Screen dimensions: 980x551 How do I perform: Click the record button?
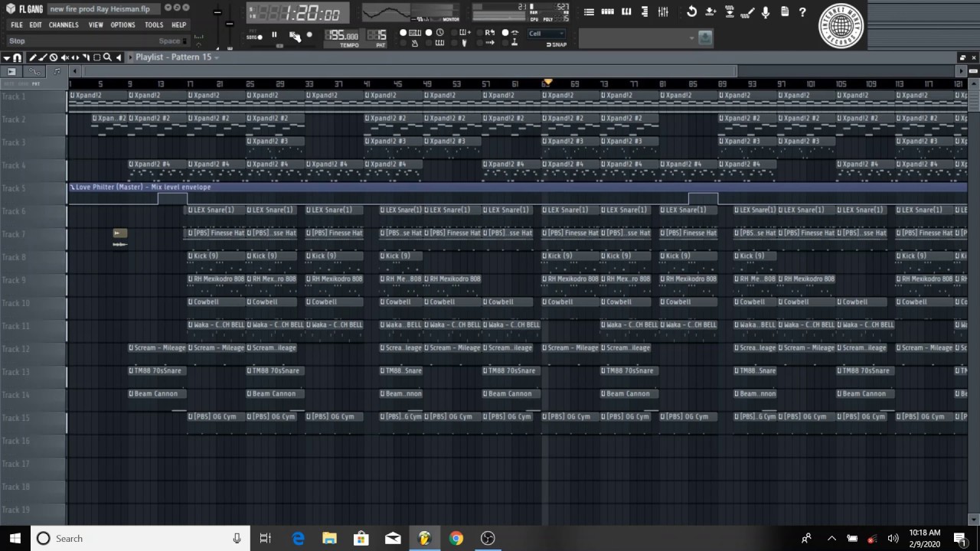click(x=309, y=34)
